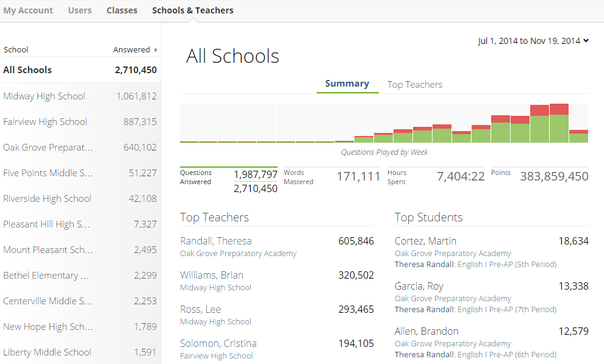Click the School column header

click(16, 50)
